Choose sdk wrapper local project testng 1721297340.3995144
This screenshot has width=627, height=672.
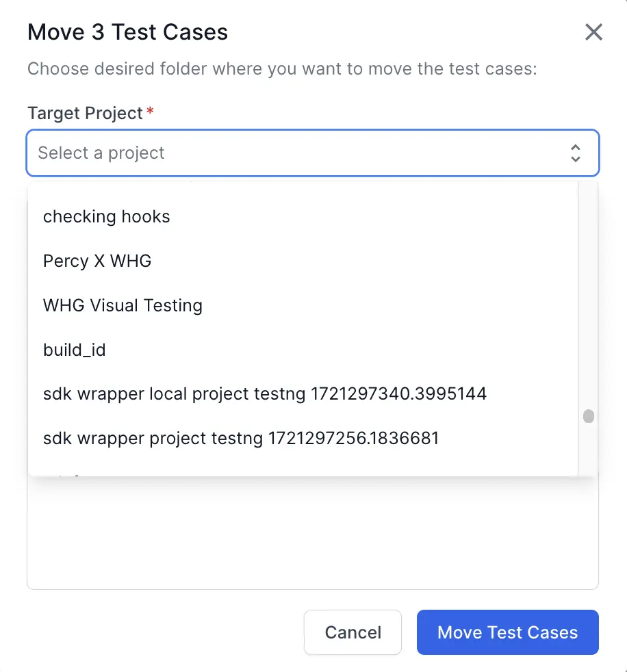(264, 394)
